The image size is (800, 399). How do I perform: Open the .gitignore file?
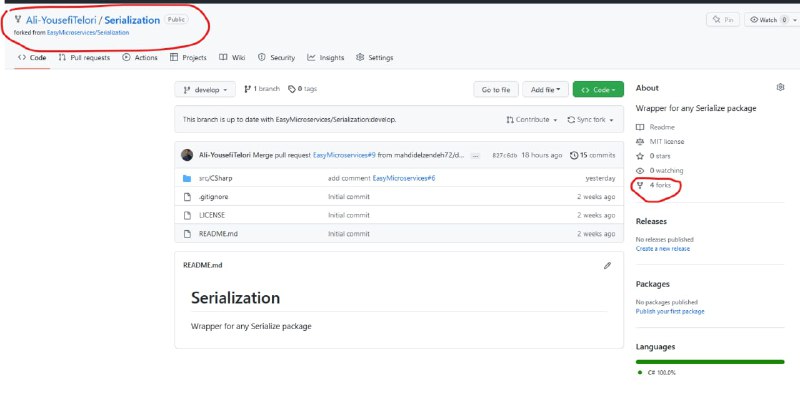pyautogui.click(x=213, y=196)
